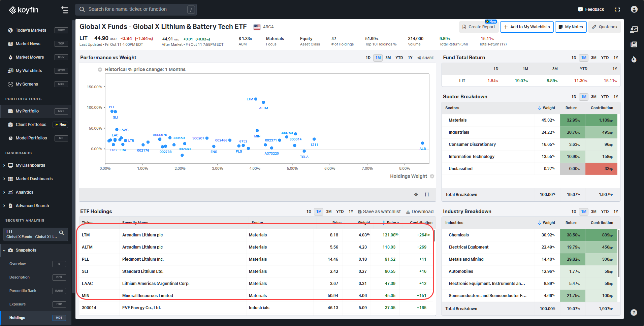Click the crosshair target icon below the chart

(416, 194)
